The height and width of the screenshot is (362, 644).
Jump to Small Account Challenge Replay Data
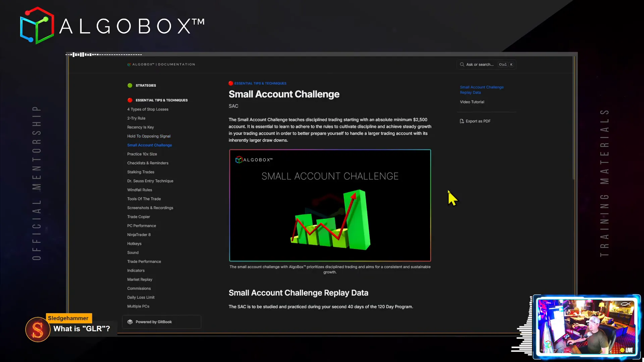[482, 90]
